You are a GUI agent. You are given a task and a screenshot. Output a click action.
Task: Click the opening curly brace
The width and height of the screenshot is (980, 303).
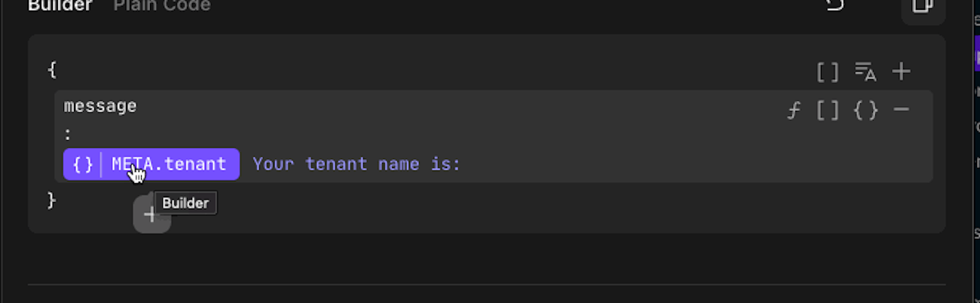point(51,70)
